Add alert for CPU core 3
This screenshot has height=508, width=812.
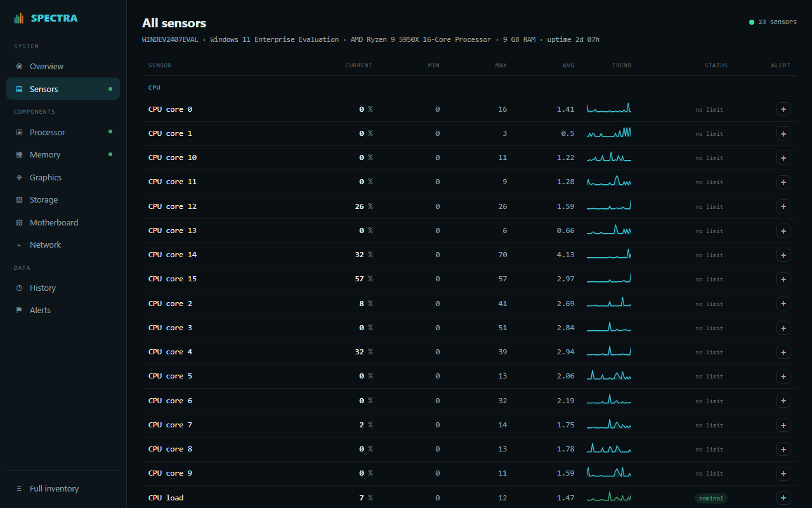783,328
